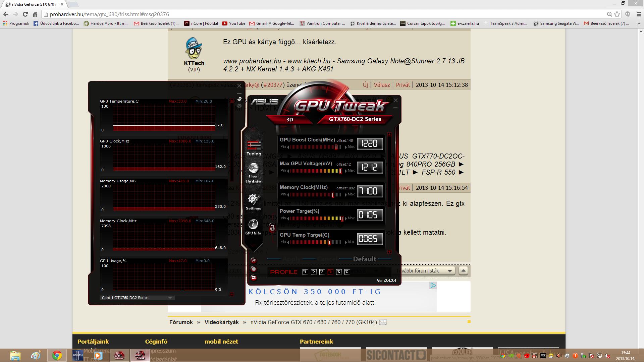Viewport: 644px width, 362px height.
Task: Click the settings gear in monitor panel
Action: [x=239, y=106]
